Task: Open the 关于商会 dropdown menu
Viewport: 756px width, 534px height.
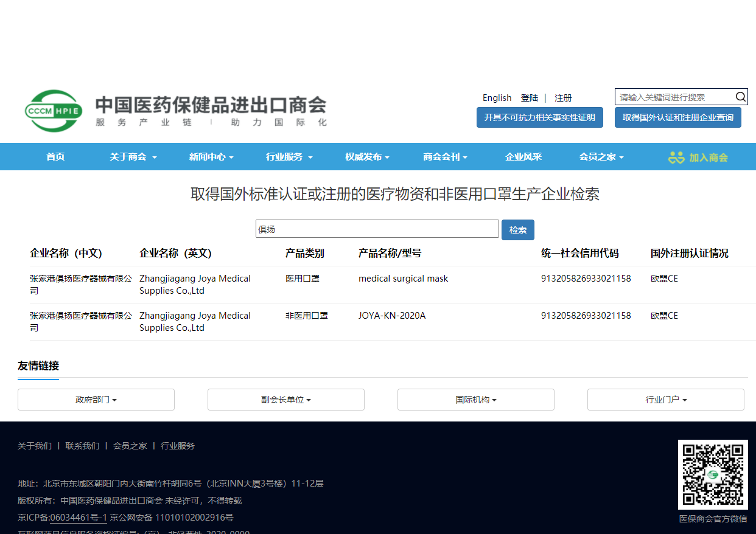Action: [133, 157]
